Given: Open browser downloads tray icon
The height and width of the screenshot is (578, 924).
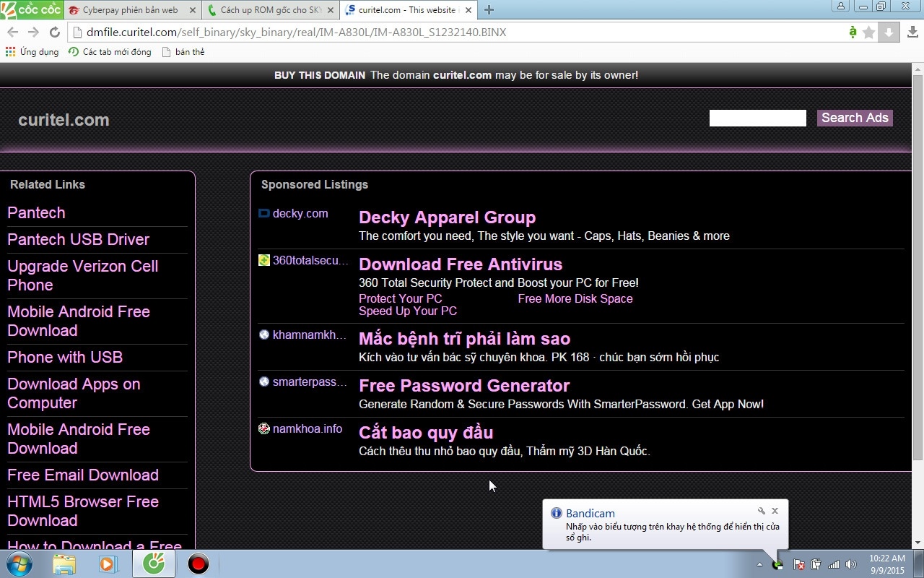Looking at the screenshot, I should tap(912, 33).
